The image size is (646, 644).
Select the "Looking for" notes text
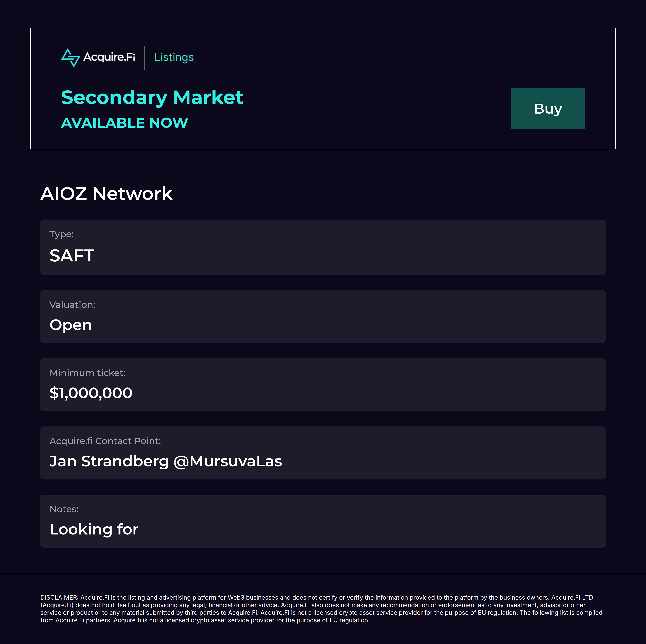pyautogui.click(x=94, y=529)
